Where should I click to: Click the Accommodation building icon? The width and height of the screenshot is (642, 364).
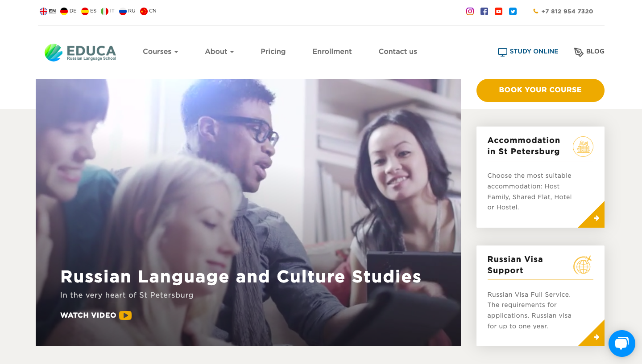[x=583, y=146]
